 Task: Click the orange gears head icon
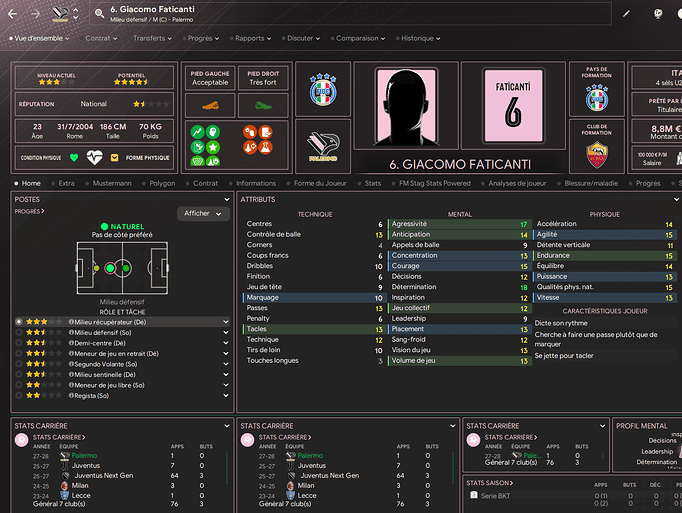[250, 132]
